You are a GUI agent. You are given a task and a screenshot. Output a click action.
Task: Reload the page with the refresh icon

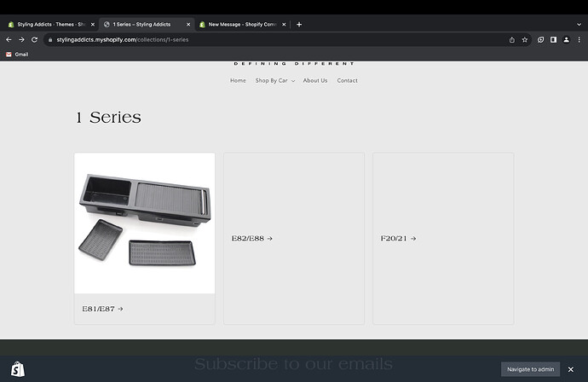[x=34, y=39]
